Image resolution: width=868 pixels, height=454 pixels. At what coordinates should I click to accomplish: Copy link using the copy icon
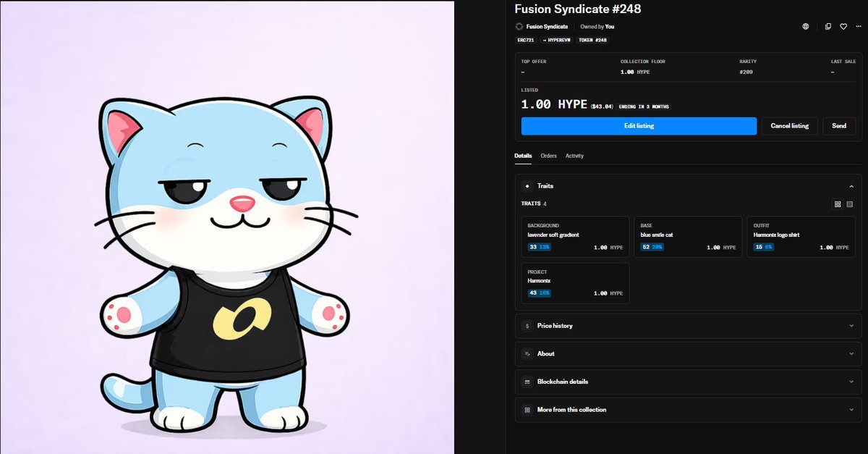[x=828, y=27]
